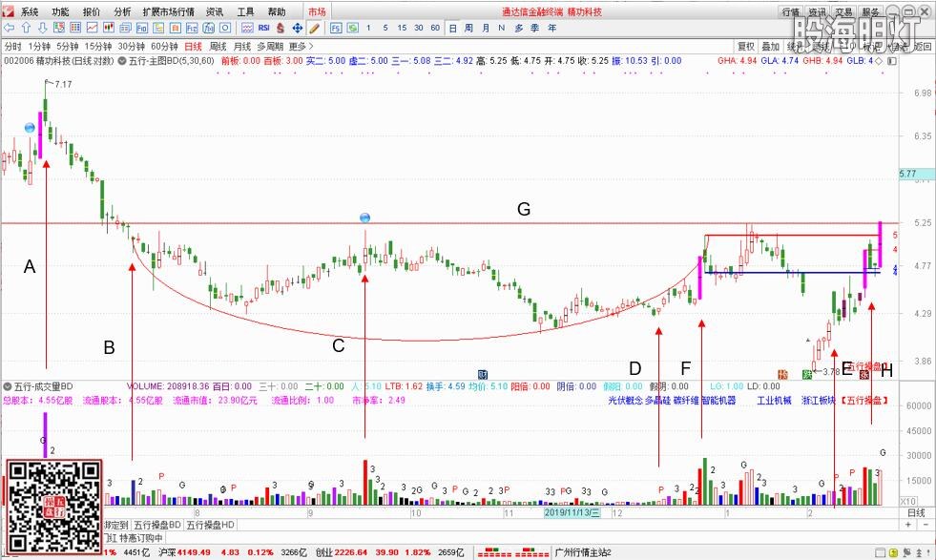Toggle the 五行-主图BD indicator round button
This screenshot has height=560, width=936.
coord(122,61)
